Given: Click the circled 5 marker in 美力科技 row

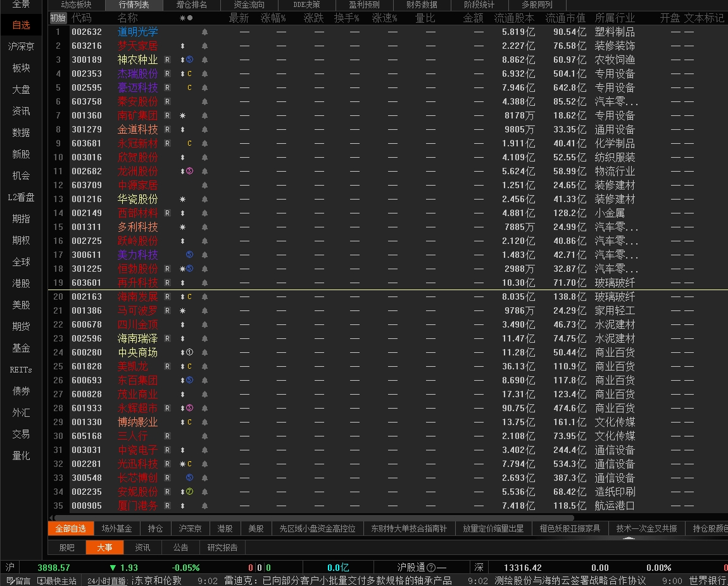Looking at the screenshot, I should tap(189, 255).
